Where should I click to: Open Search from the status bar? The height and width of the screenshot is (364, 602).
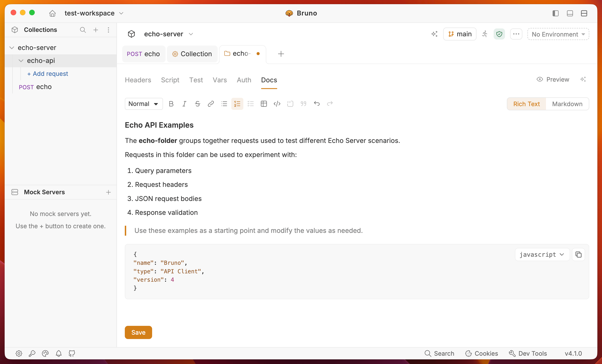click(x=439, y=353)
